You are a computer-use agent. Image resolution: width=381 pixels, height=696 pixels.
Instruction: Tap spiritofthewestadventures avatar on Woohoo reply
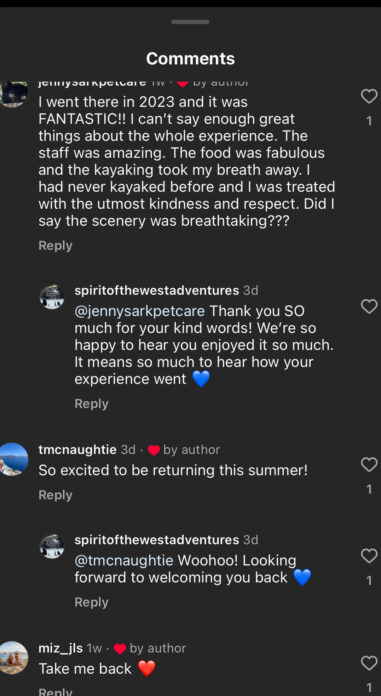coord(52,546)
